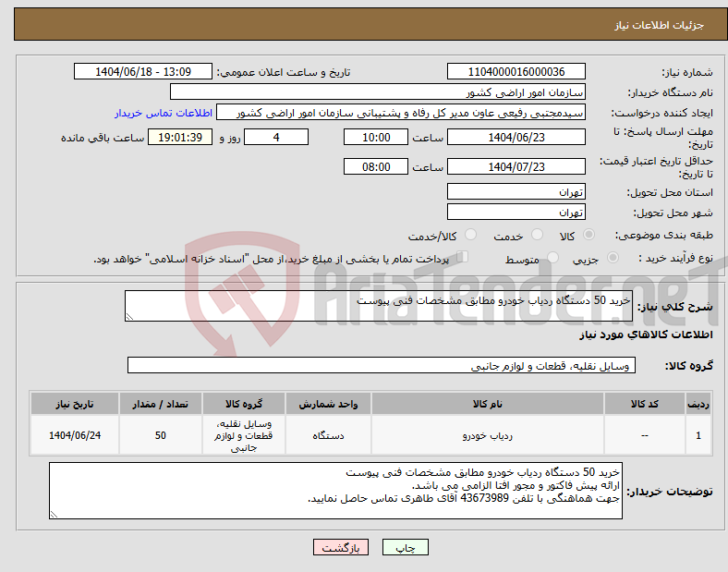Click the remaining time field 19:01:39

coord(180,138)
